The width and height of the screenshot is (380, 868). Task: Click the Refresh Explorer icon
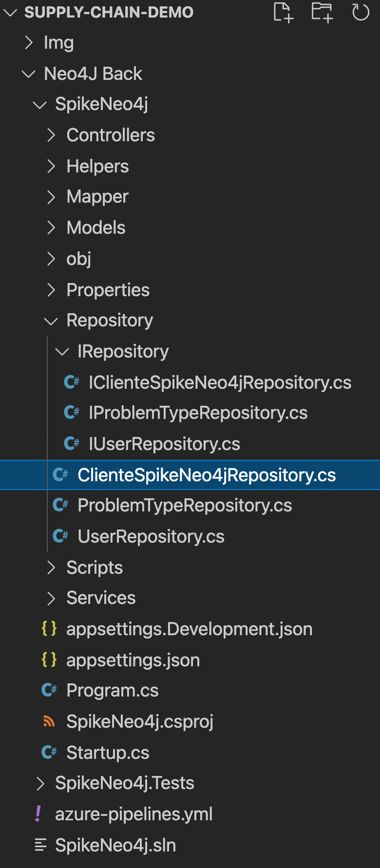[x=361, y=12]
